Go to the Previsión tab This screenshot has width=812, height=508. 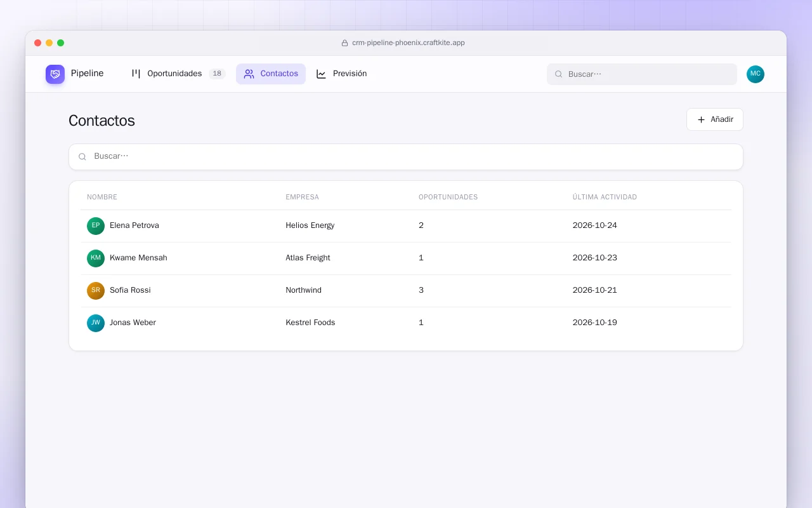point(342,74)
